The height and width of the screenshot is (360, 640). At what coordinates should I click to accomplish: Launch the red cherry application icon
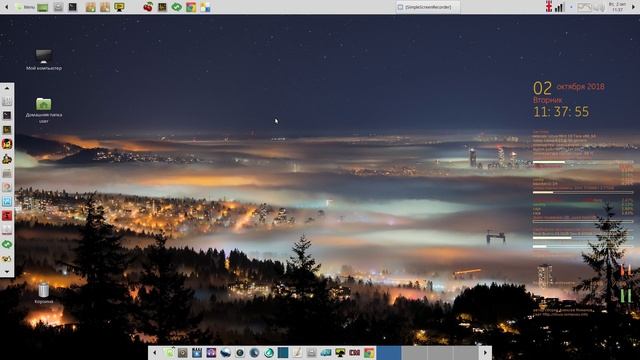[148, 7]
